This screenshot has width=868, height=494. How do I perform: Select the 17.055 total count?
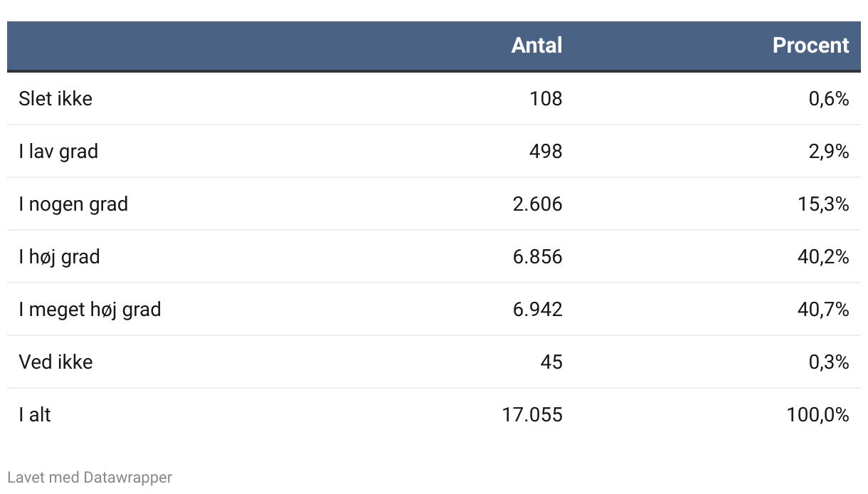point(532,414)
